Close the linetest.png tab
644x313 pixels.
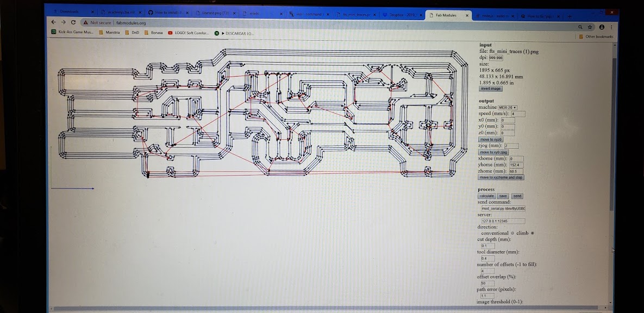[235, 13]
